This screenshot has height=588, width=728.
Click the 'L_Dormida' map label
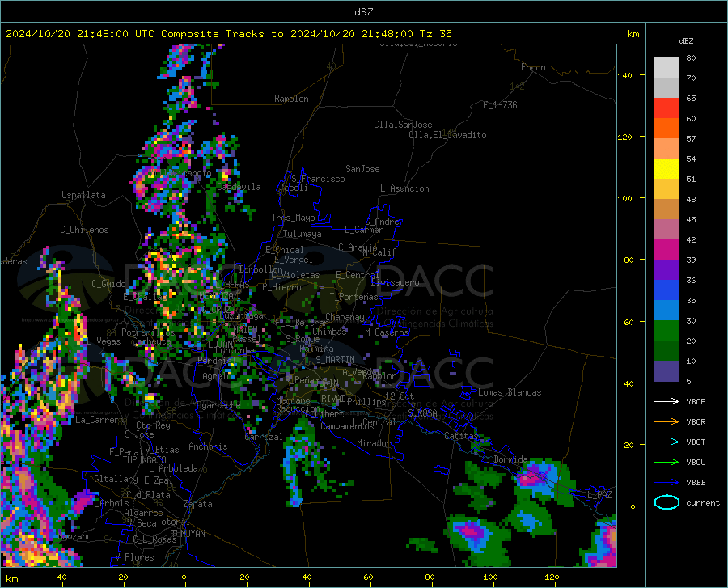coord(505,459)
